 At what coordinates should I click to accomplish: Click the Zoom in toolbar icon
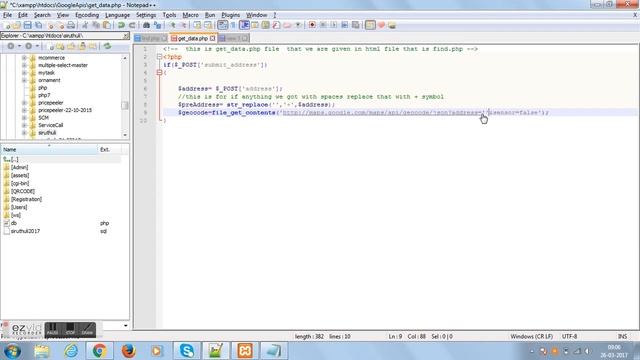tap(172, 25)
